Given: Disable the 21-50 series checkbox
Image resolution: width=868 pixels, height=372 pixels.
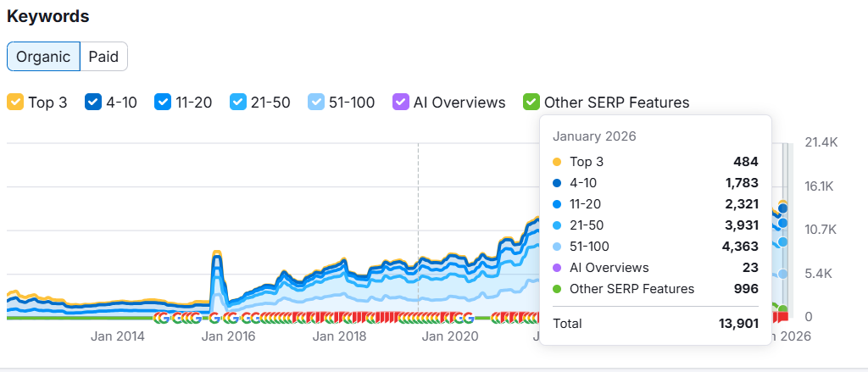Looking at the screenshot, I should coord(238,103).
